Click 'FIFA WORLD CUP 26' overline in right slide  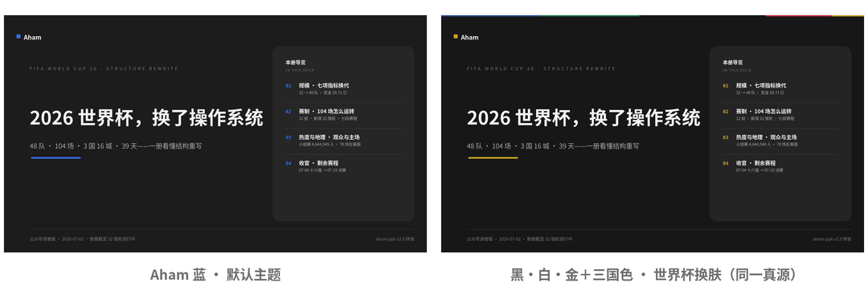click(x=542, y=68)
